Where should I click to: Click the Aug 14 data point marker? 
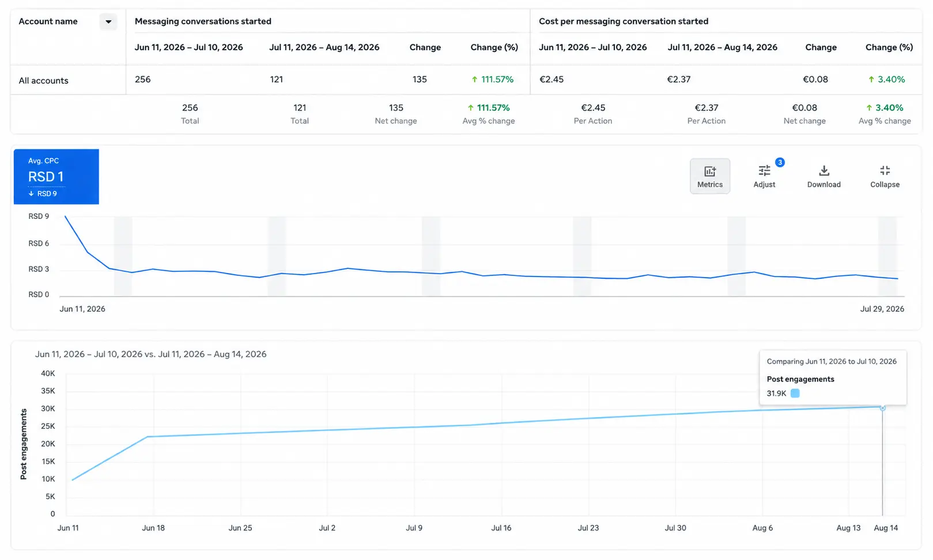882,408
